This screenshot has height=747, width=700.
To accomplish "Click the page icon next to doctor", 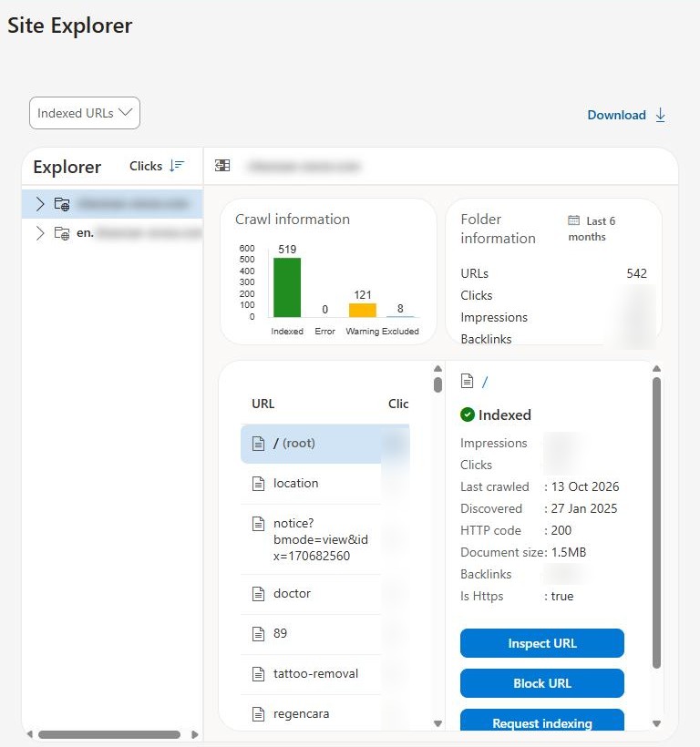I will 258,594.
